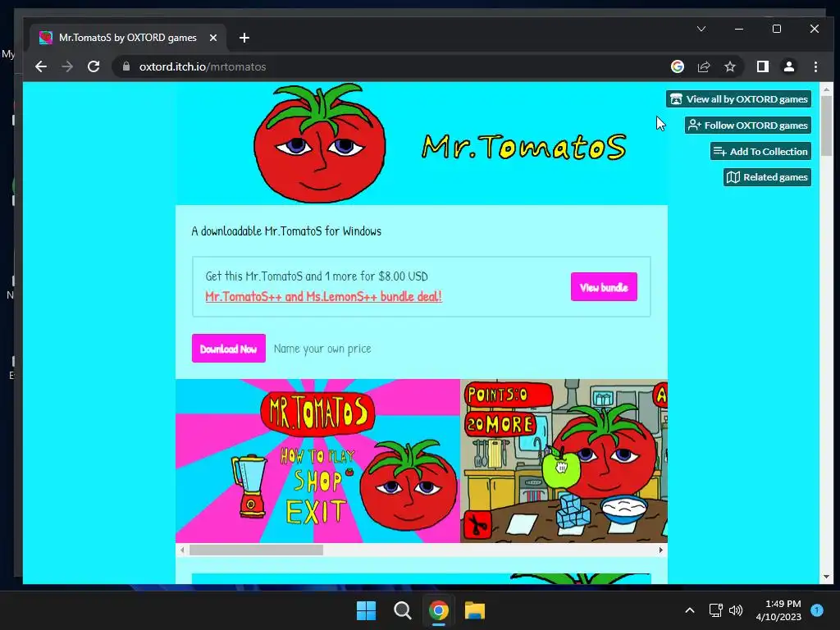
Task: Share this page via share icon
Action: (x=703, y=66)
